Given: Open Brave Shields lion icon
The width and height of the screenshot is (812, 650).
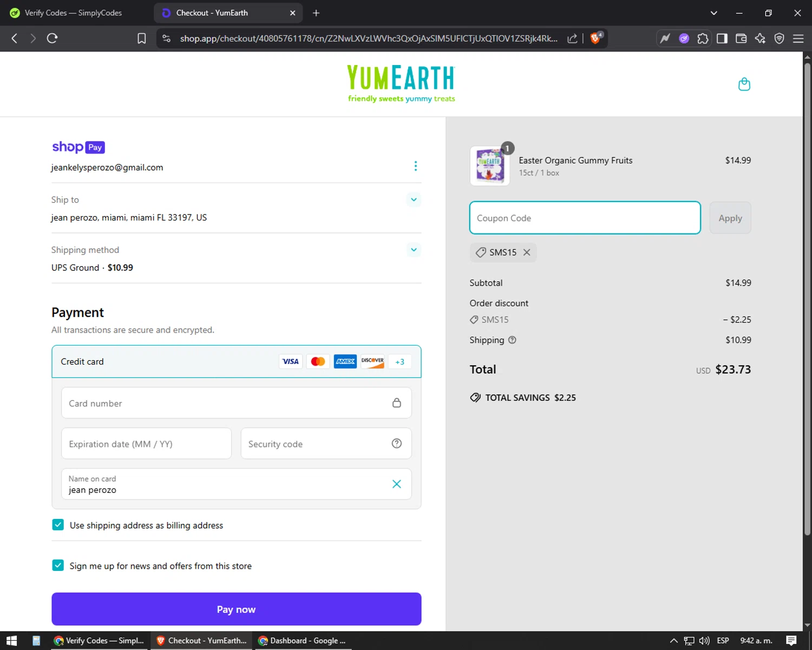Looking at the screenshot, I should pyautogui.click(x=595, y=38).
